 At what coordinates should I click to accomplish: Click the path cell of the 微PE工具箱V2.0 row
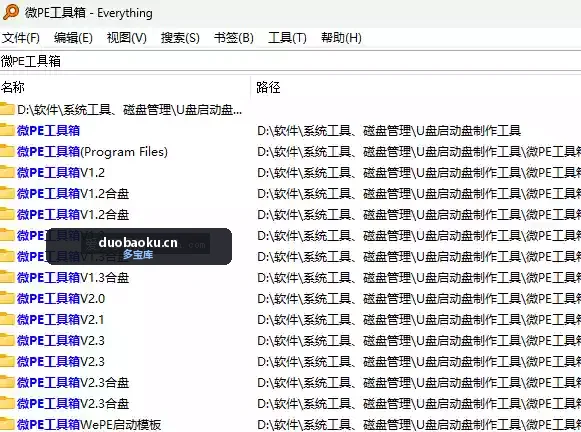(x=419, y=299)
